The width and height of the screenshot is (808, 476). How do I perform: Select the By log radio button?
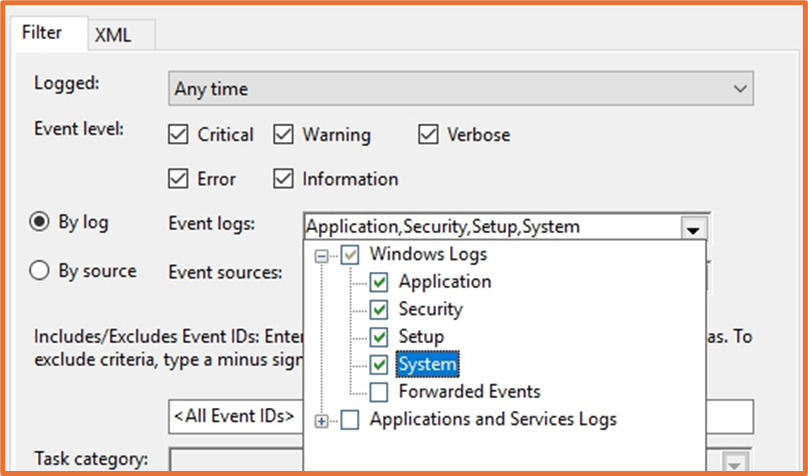[39, 222]
